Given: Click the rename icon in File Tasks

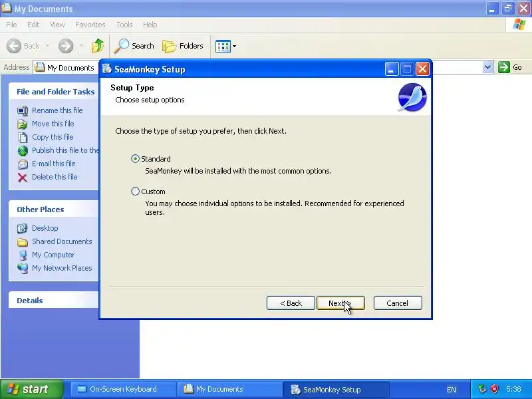Looking at the screenshot, I should [23, 110].
